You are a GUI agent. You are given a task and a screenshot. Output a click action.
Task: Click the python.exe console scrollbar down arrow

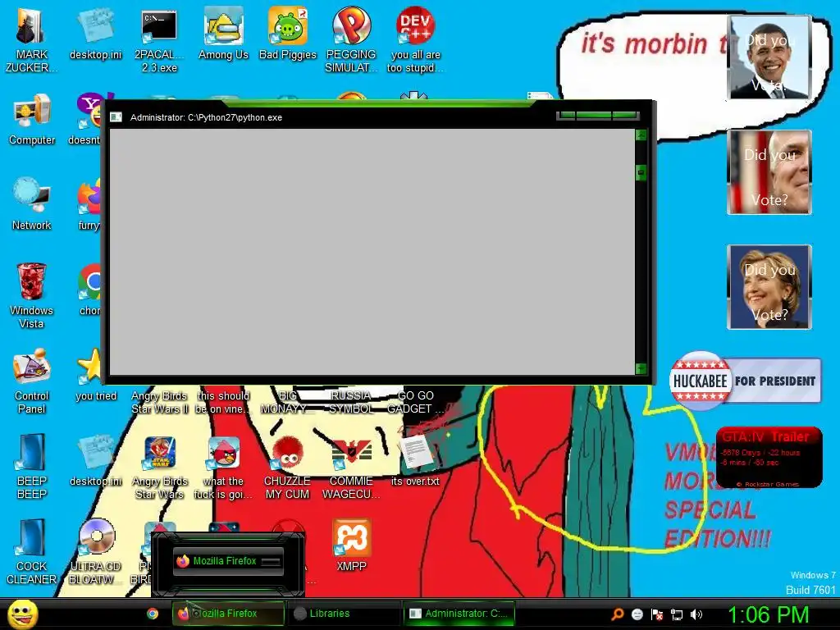click(641, 368)
